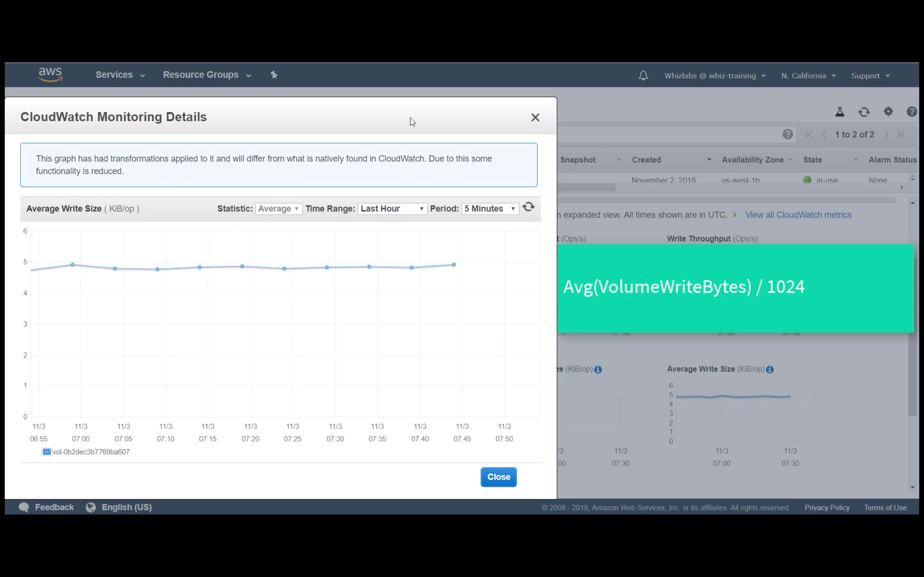Click the info icon beside Average Write Size
The width and height of the screenshot is (924, 577).
(x=770, y=369)
